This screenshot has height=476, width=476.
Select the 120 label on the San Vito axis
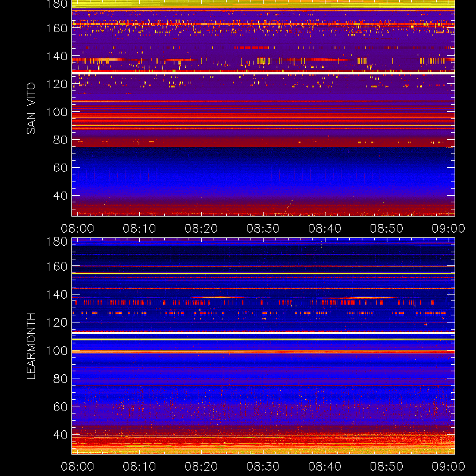pyautogui.click(x=57, y=84)
